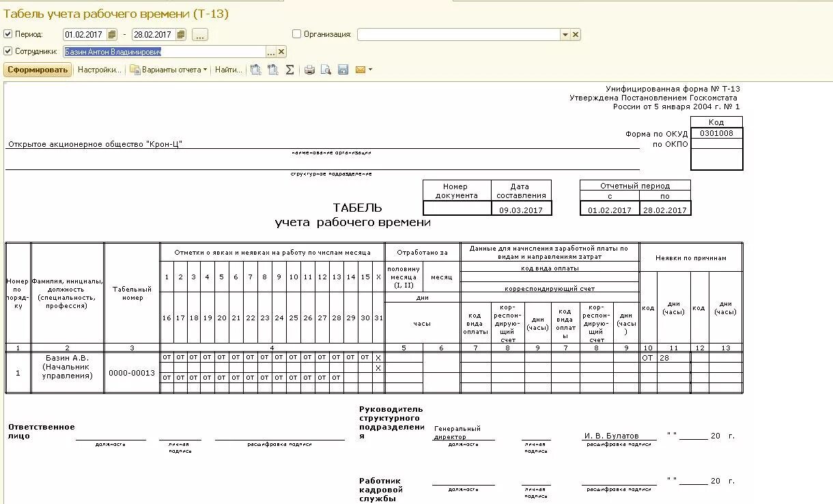Click the Сформировать button
This screenshot has width=833, height=504.
pyautogui.click(x=38, y=70)
